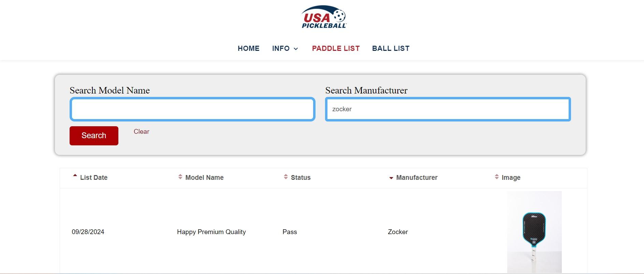The height and width of the screenshot is (274, 644).
Task: Sort by the Status column header
Action: pos(301,177)
